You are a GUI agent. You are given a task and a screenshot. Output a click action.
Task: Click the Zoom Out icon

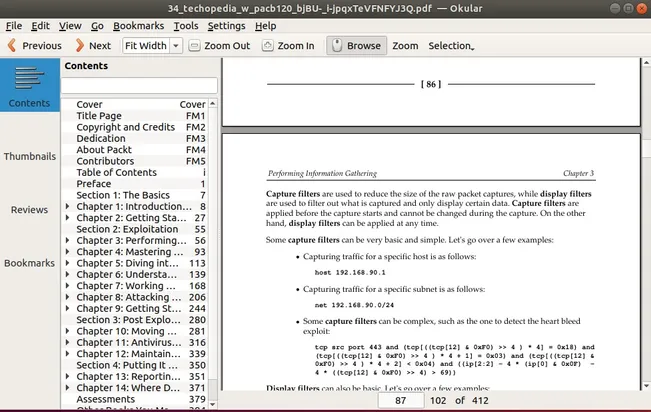(x=195, y=46)
